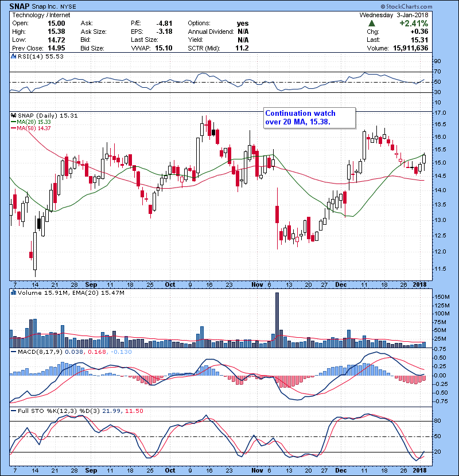
Task: Click the Yield N/A value
Action: (x=243, y=40)
